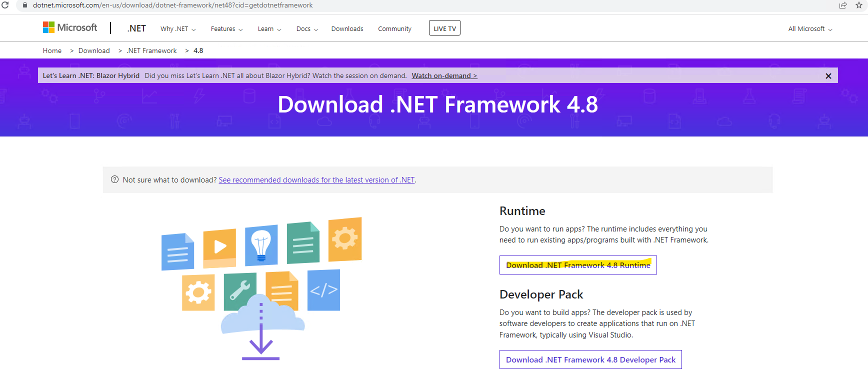Open the Community menu item
The width and height of the screenshot is (868, 392).
394,29
